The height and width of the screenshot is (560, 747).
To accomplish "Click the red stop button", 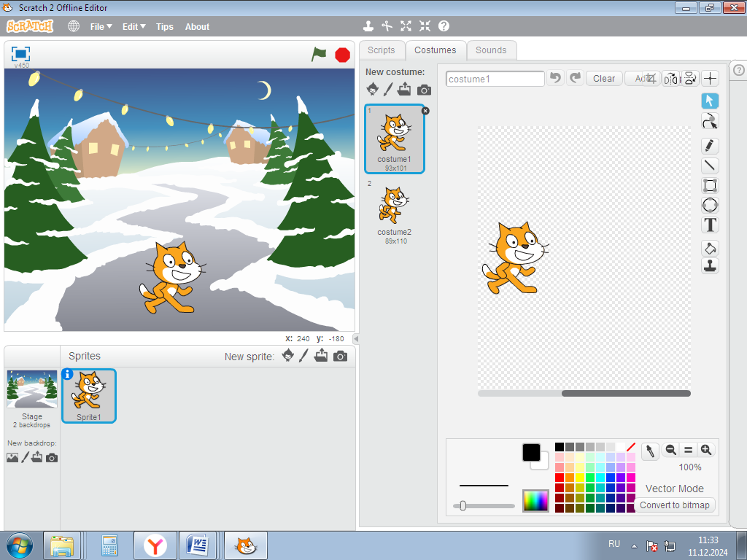I will 343,55.
